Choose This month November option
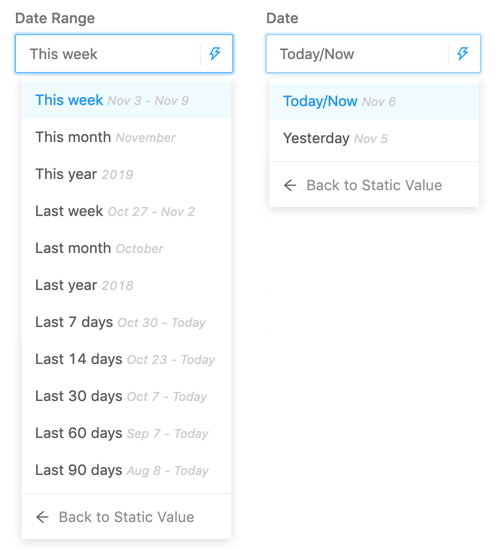The image size is (497, 550). click(126, 137)
